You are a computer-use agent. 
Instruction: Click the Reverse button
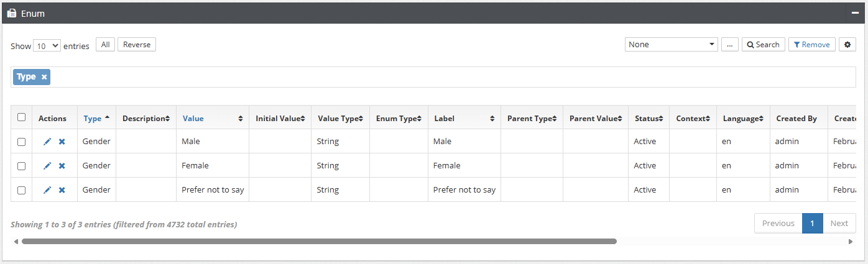point(137,45)
